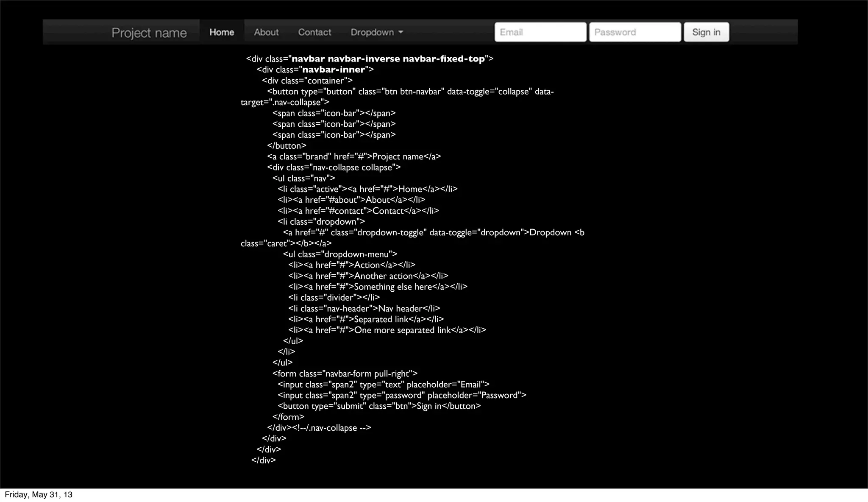This screenshot has height=502, width=868.
Task: Click the ul class="dropdown-menu" code line
Action: click(x=340, y=254)
